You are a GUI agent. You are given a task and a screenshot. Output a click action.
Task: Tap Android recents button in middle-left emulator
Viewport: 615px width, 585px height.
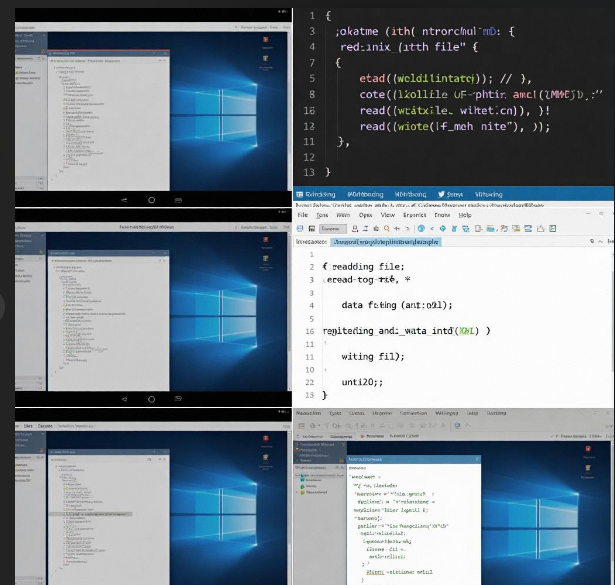[x=178, y=399]
